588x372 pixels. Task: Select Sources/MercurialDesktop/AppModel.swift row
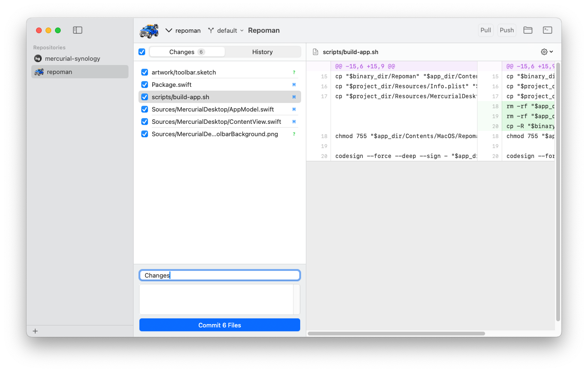point(220,110)
